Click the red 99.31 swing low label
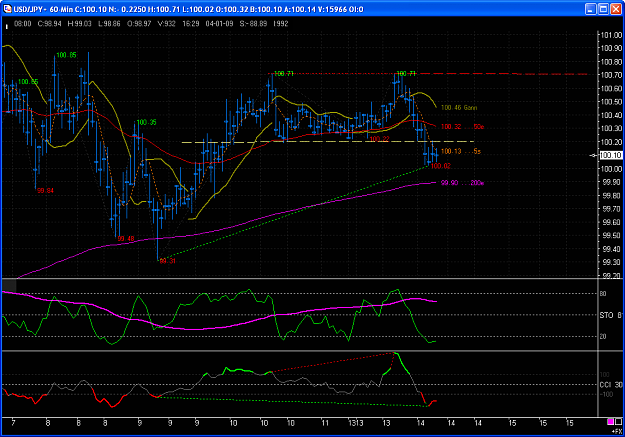625x437 pixels. [x=167, y=261]
